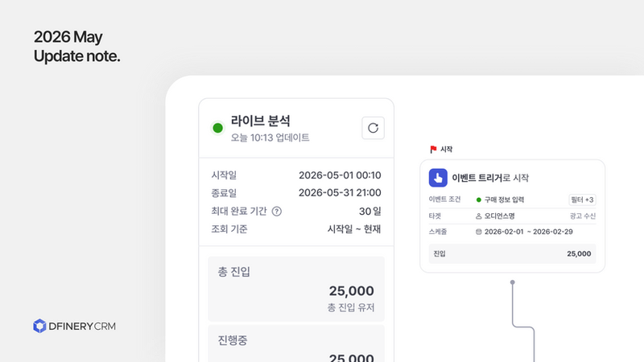This screenshot has width=644, height=362.
Task: Click the green live status dot
Action: pyautogui.click(x=217, y=128)
